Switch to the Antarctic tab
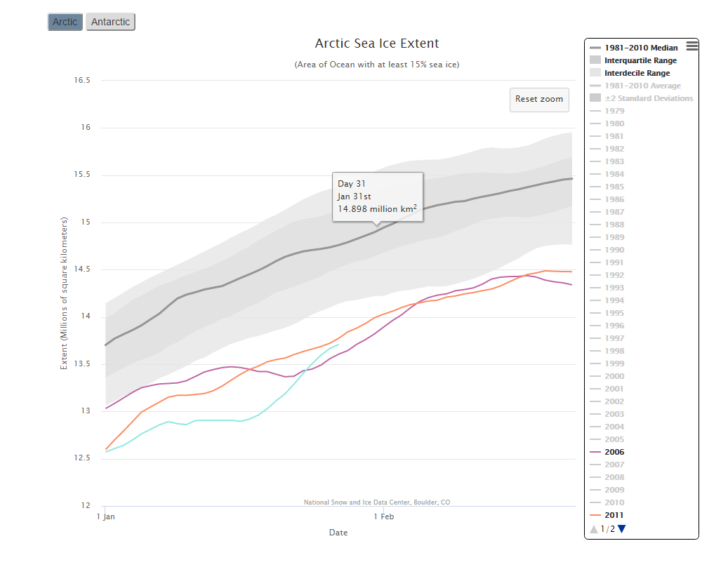The width and height of the screenshot is (728, 567). (110, 22)
